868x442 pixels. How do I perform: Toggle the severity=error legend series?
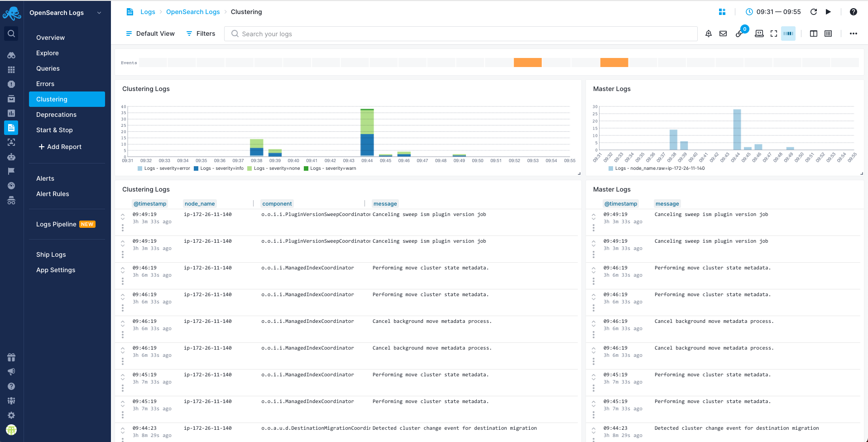tap(164, 168)
